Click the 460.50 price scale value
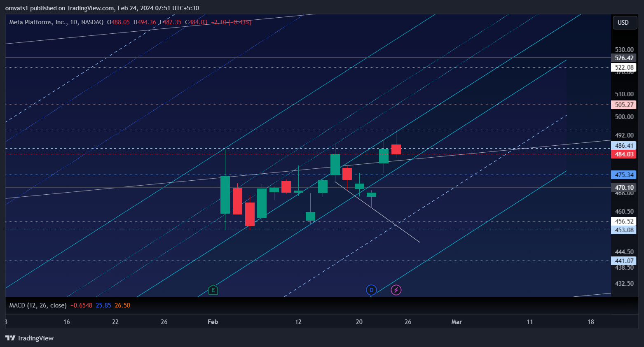Image resolution: width=644 pixels, height=347 pixels. pos(624,212)
